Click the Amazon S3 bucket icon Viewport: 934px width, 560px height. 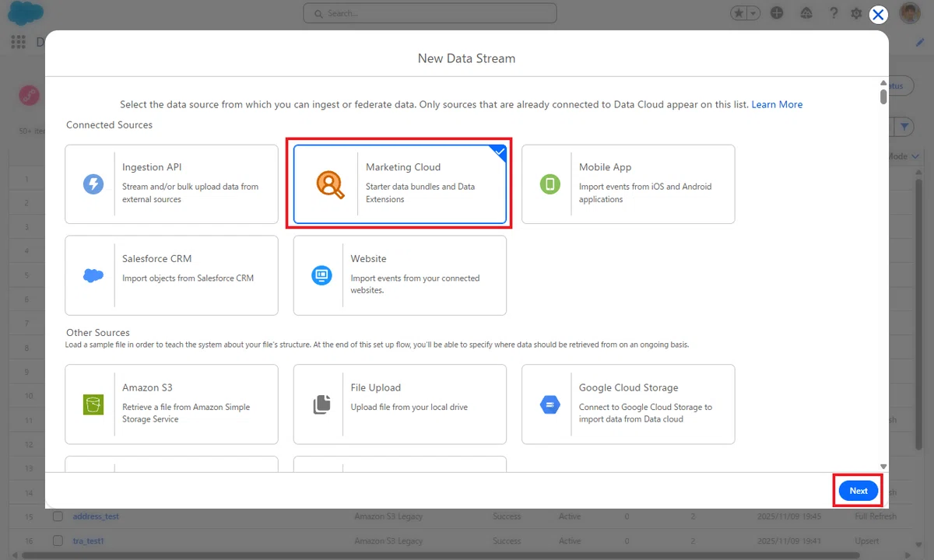coord(93,404)
